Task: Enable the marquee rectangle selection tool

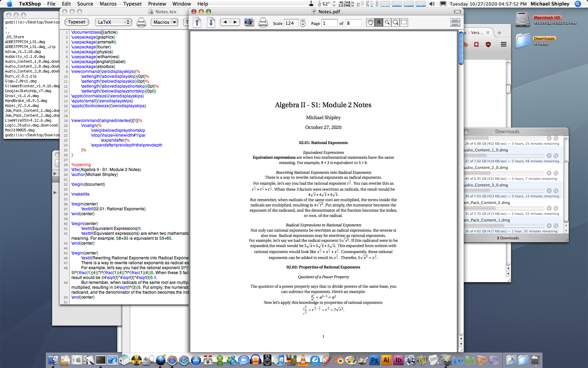Action: [404, 22]
